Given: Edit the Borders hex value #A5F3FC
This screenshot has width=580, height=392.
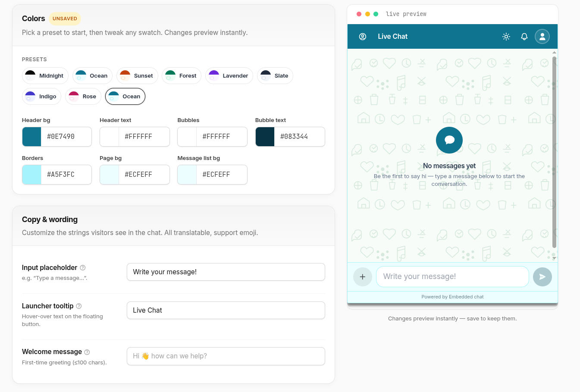Looking at the screenshot, I should (66, 175).
